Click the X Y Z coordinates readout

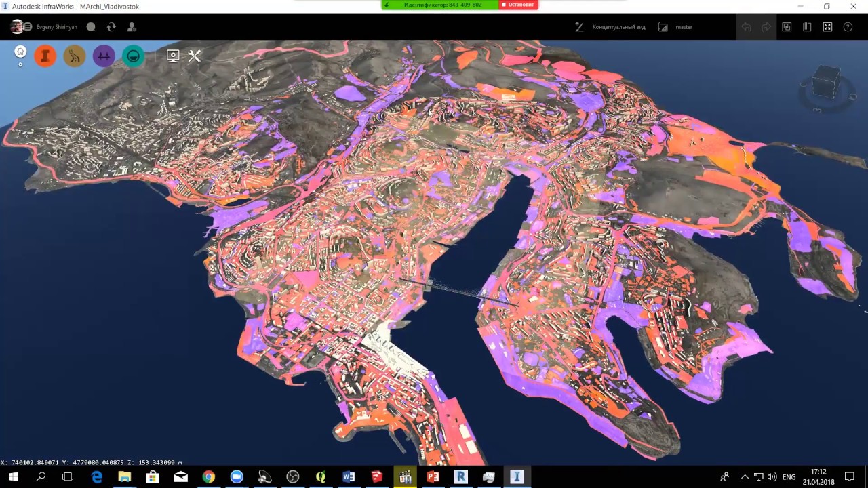click(x=92, y=462)
